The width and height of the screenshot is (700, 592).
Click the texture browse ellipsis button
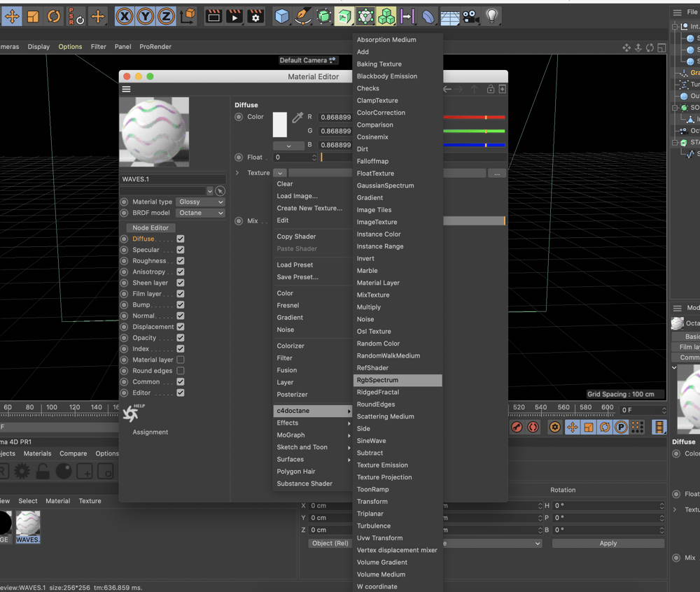coord(497,173)
